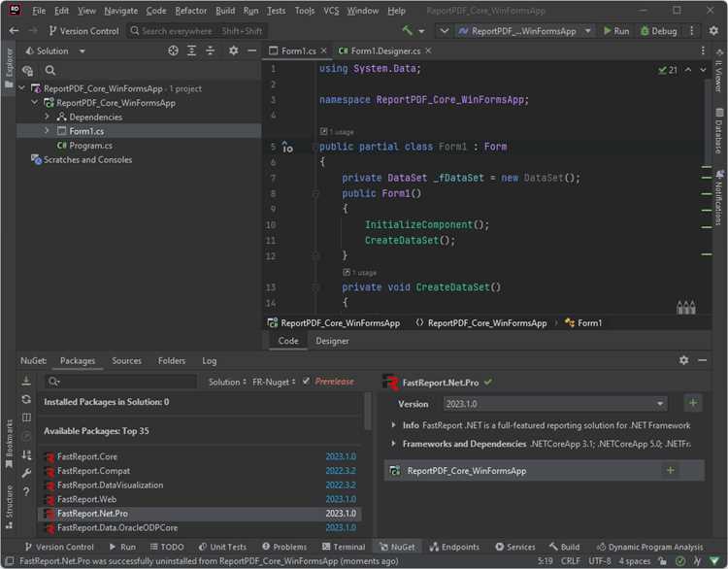
Task: Open the Refactor menu
Action: (191, 11)
